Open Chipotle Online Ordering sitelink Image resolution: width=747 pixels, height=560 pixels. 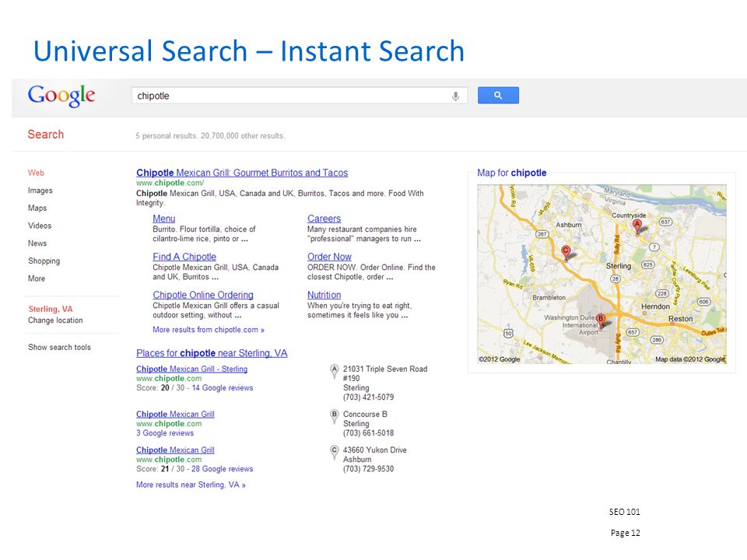(203, 295)
